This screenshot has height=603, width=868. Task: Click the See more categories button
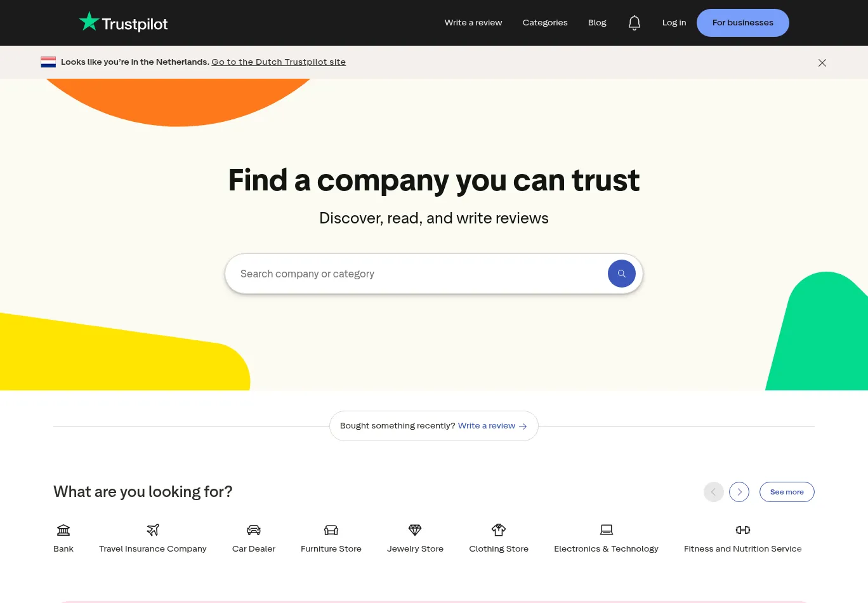786,492
